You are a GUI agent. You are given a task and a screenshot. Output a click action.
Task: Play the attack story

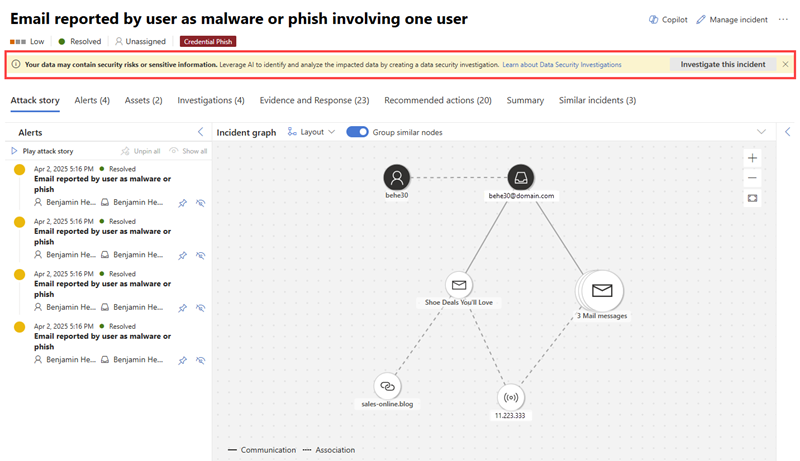(x=42, y=151)
